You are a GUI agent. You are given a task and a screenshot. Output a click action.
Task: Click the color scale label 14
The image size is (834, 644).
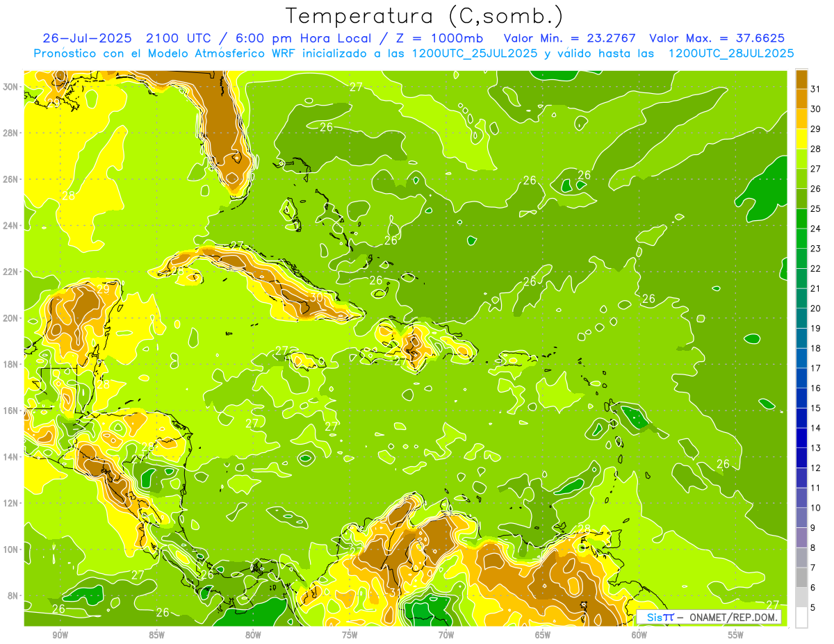[x=816, y=428]
